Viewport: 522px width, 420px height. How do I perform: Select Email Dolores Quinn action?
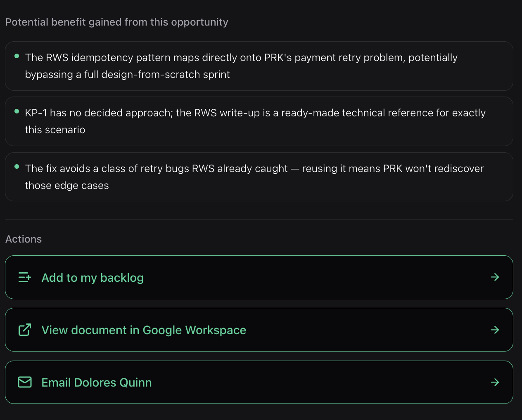[x=259, y=382]
